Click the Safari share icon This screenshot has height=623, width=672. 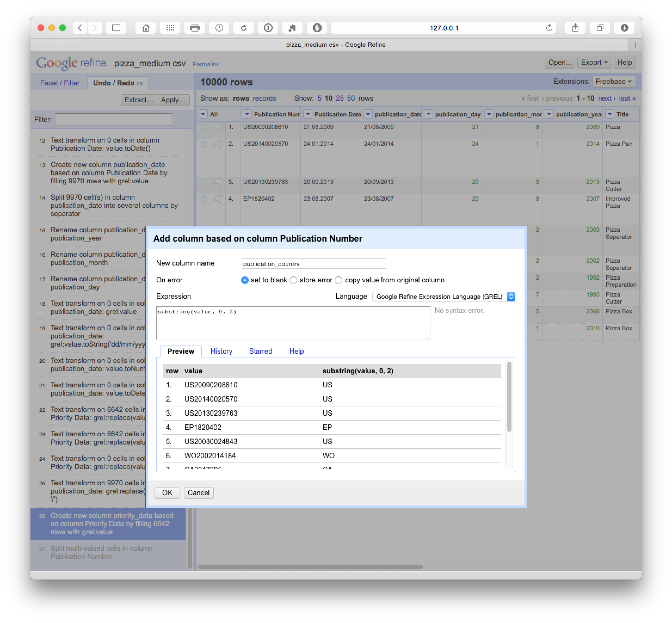click(575, 28)
